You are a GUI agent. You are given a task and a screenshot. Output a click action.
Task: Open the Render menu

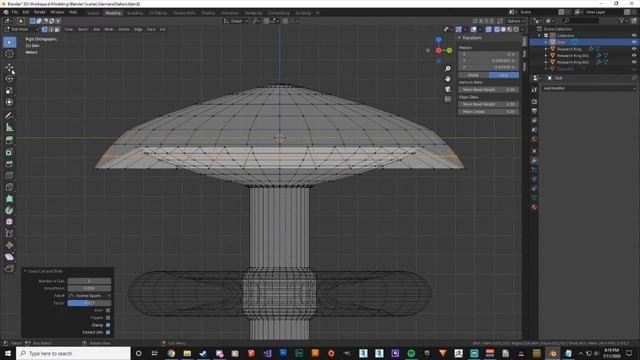point(40,12)
